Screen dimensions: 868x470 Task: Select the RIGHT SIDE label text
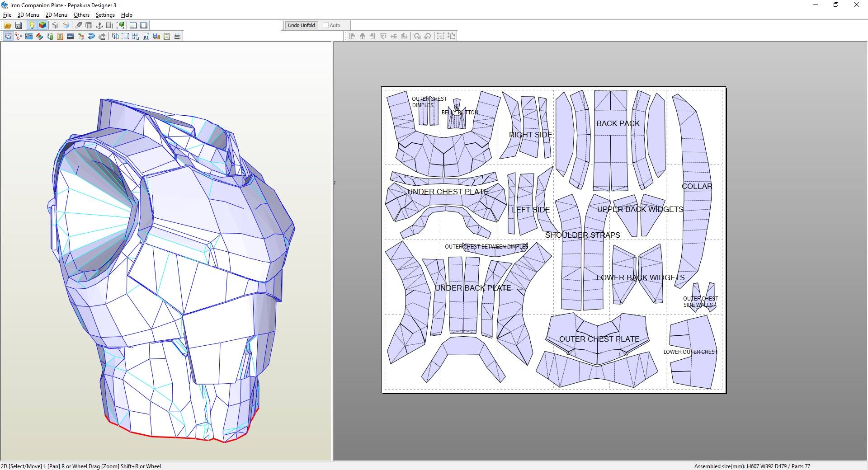click(530, 135)
